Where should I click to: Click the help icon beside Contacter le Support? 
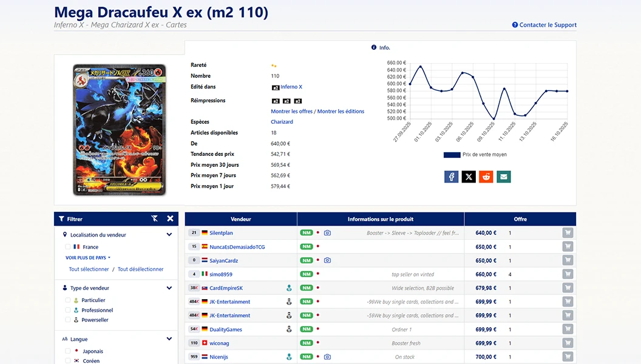point(515,25)
